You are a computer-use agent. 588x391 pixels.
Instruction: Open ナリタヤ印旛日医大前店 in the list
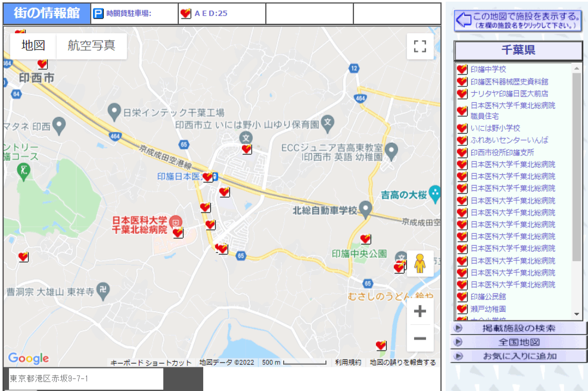pos(509,93)
